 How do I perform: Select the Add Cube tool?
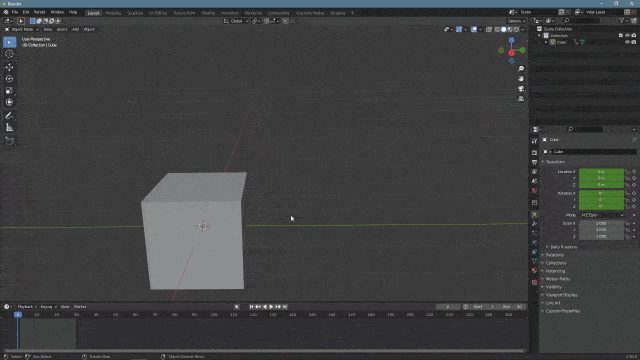point(9,141)
